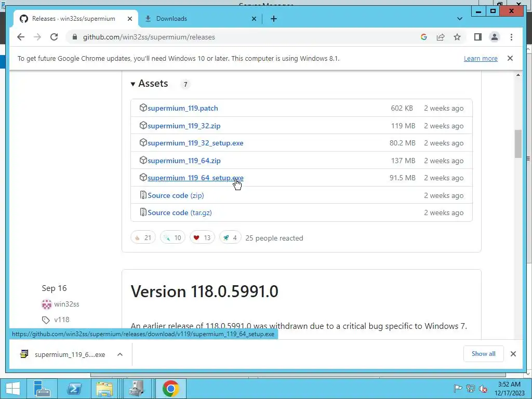
Task: Open the browser side panel
Action: 478,37
